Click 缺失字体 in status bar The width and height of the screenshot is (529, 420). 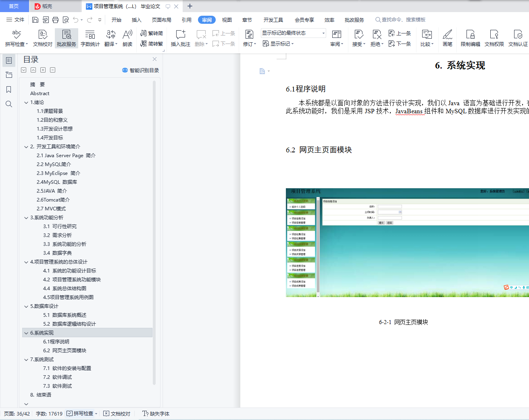156,414
